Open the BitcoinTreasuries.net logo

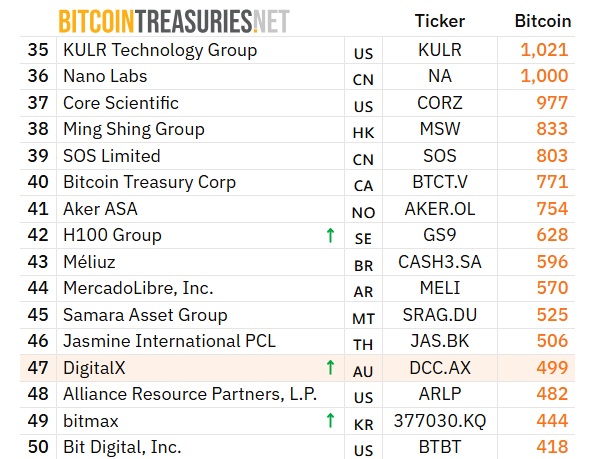[174, 21]
